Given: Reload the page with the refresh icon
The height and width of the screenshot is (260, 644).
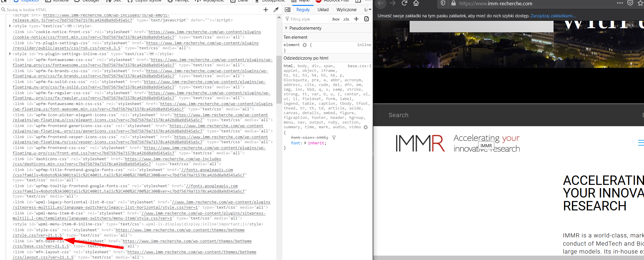Looking at the screenshot, I should pyautogui.click(x=404, y=3).
